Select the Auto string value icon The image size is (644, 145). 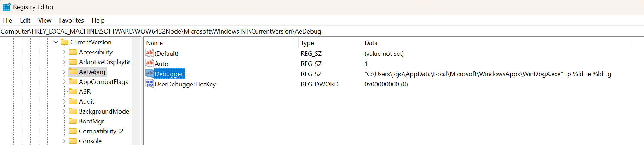[x=150, y=63]
